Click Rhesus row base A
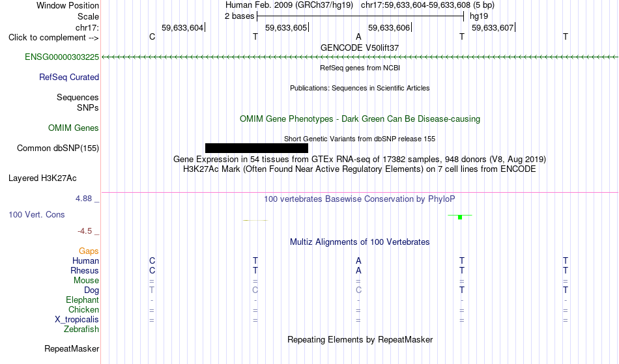This screenshot has width=619, height=364. [x=358, y=270]
